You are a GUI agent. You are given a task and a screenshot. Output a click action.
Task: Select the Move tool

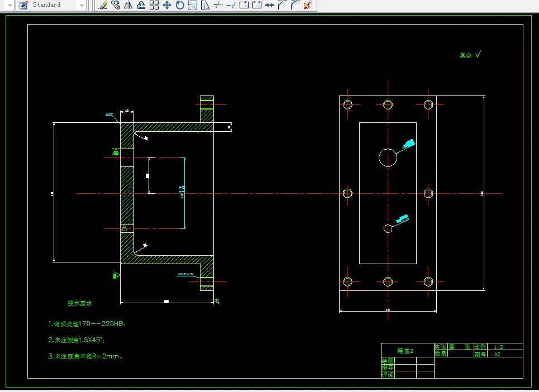click(x=166, y=5)
